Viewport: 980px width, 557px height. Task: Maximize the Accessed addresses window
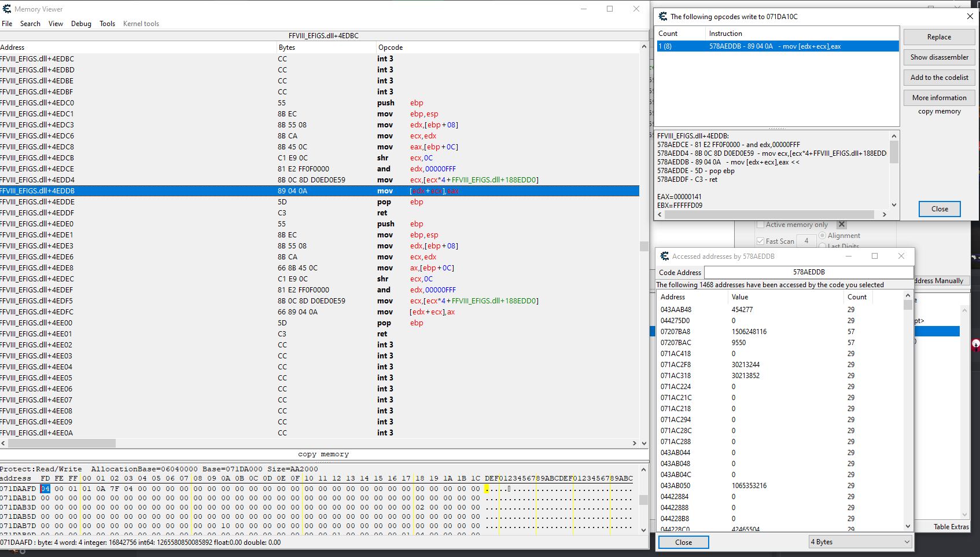(x=875, y=256)
